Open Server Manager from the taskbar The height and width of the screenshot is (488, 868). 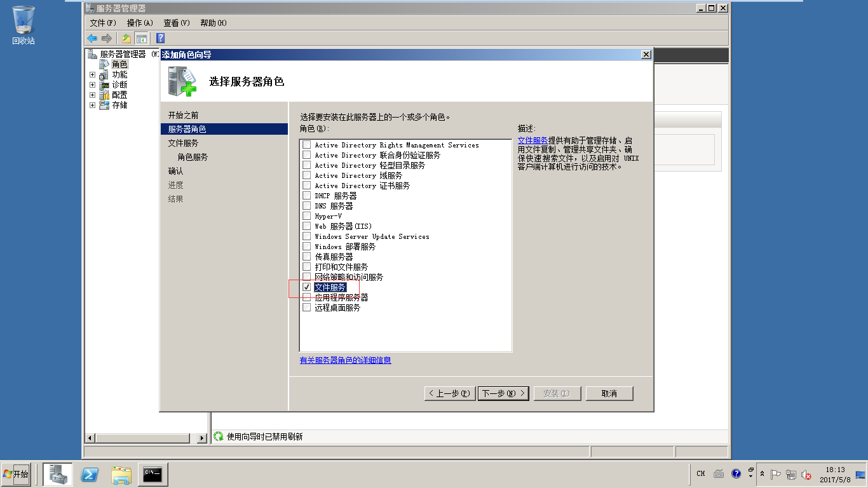click(58, 474)
